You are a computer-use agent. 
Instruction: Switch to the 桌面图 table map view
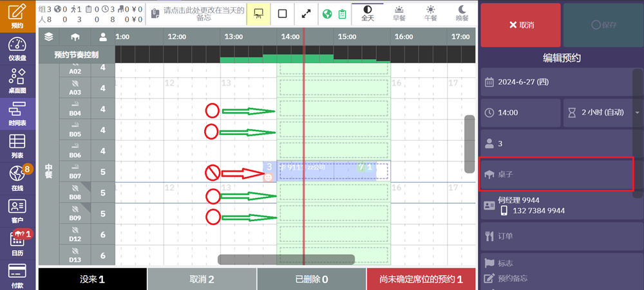17,81
